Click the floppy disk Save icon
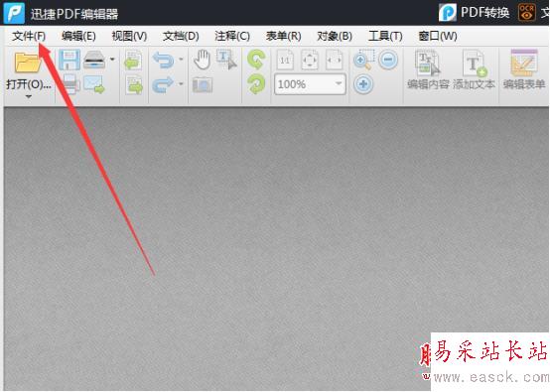This screenshot has width=550, height=392. coord(69,60)
